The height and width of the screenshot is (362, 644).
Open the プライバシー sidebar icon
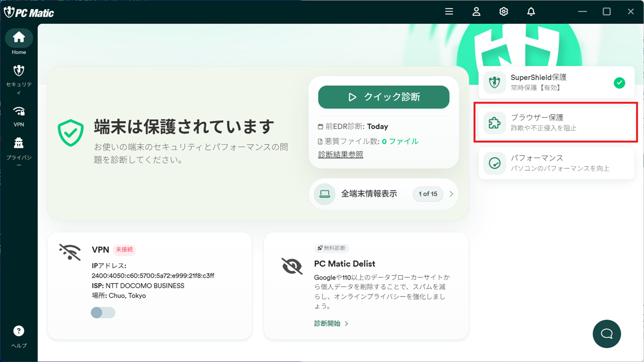click(19, 142)
